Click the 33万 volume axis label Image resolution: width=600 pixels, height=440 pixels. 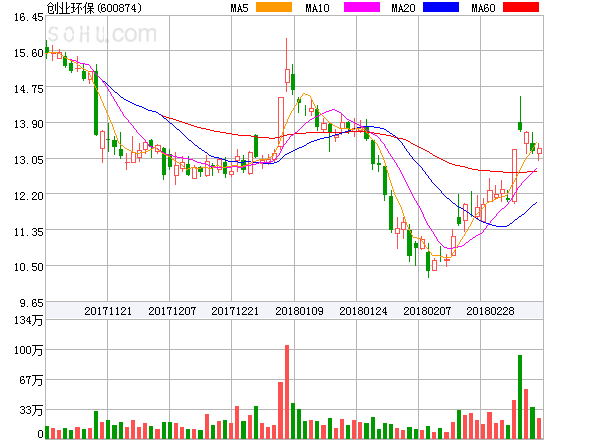click(x=31, y=410)
